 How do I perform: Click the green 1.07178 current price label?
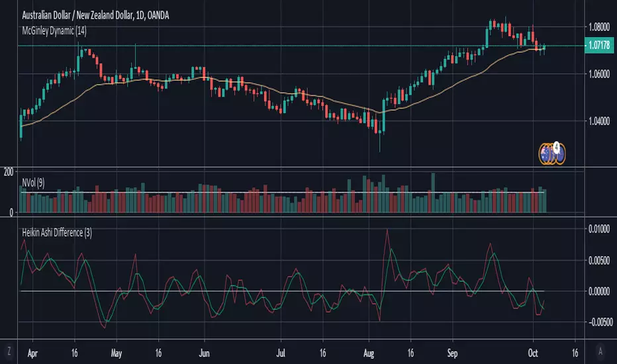(599, 45)
